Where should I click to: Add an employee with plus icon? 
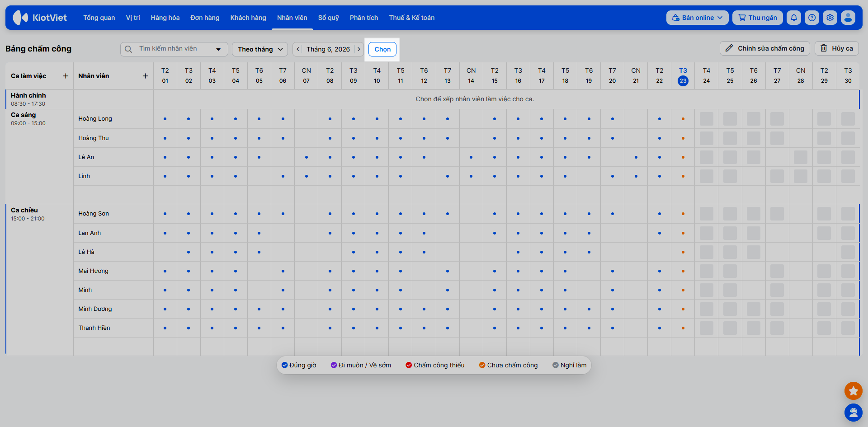coord(145,76)
